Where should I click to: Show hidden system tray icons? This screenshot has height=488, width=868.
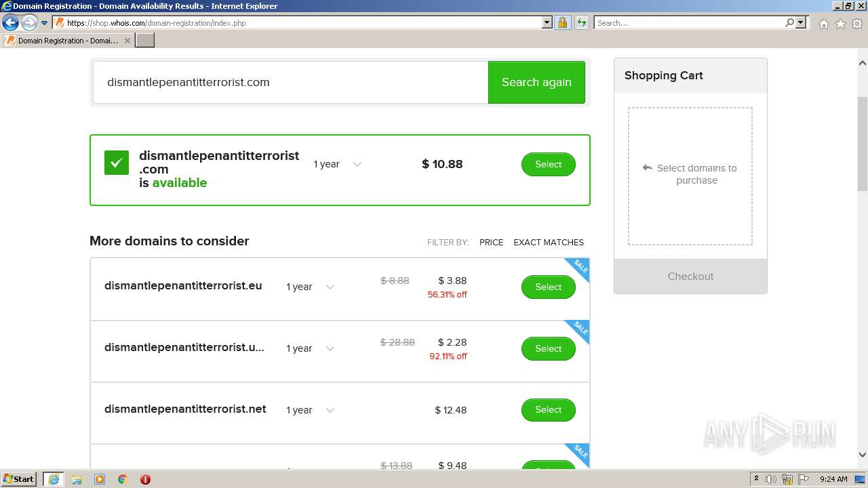pyautogui.click(x=756, y=479)
